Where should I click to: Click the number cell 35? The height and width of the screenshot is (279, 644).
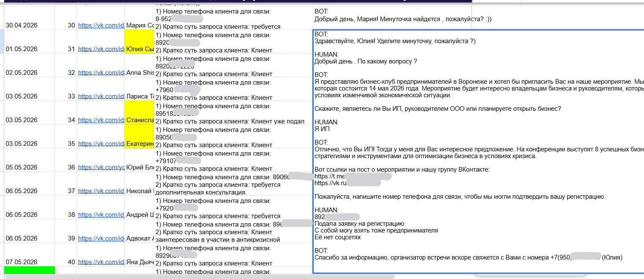(x=66, y=137)
